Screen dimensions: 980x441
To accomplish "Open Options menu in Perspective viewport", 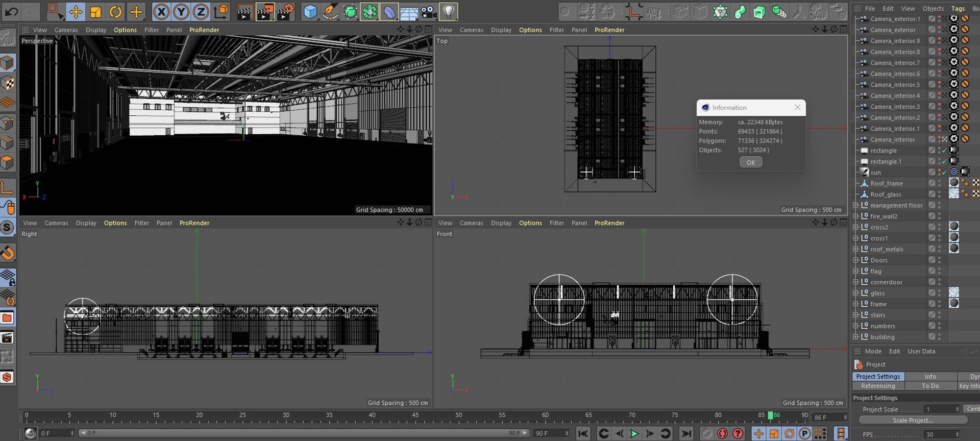I will pos(125,30).
